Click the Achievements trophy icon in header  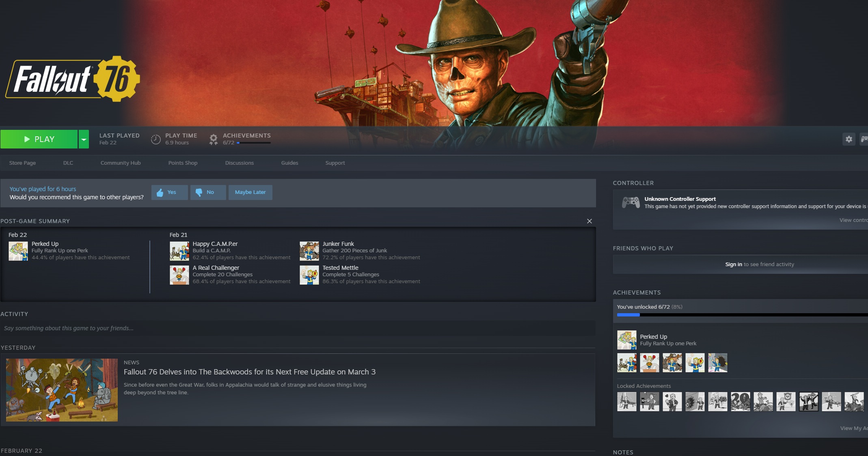(213, 139)
